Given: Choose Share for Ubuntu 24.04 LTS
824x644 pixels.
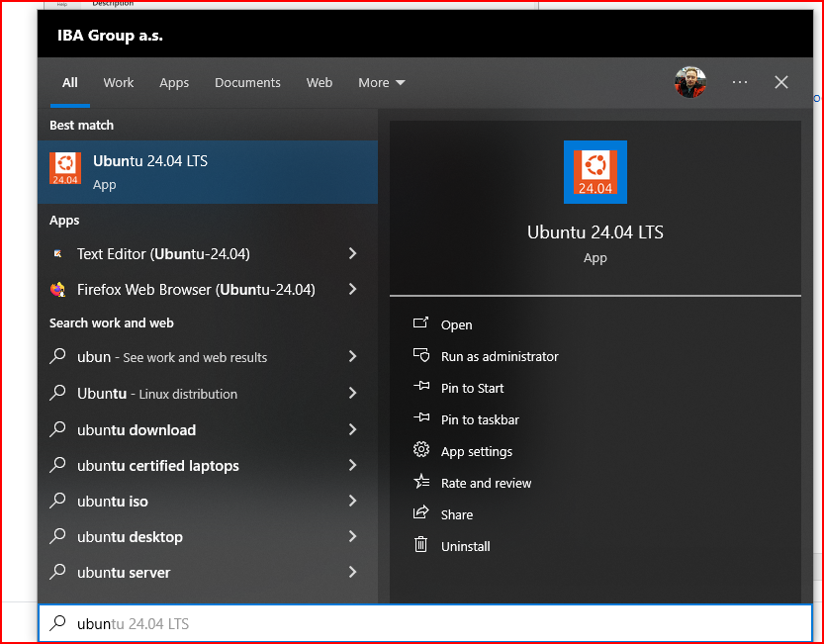Looking at the screenshot, I should click(457, 514).
